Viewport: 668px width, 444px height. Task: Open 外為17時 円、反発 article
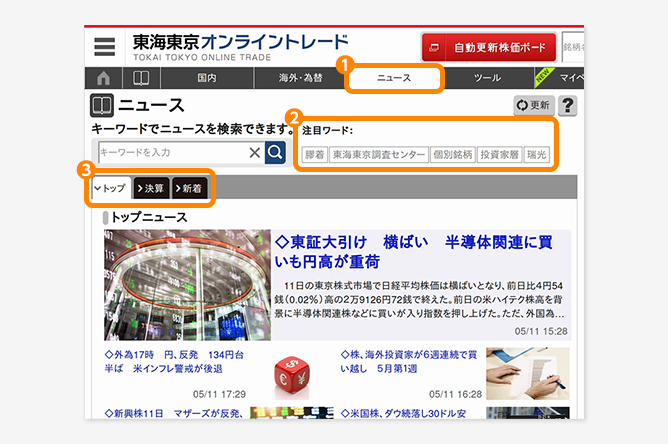pyautogui.click(x=174, y=361)
